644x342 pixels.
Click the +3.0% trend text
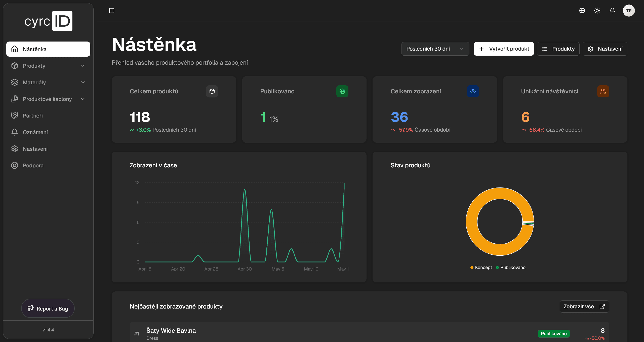[x=143, y=130]
